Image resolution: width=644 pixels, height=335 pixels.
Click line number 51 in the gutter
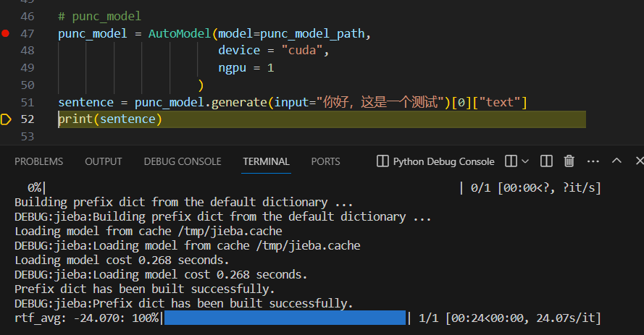point(28,102)
